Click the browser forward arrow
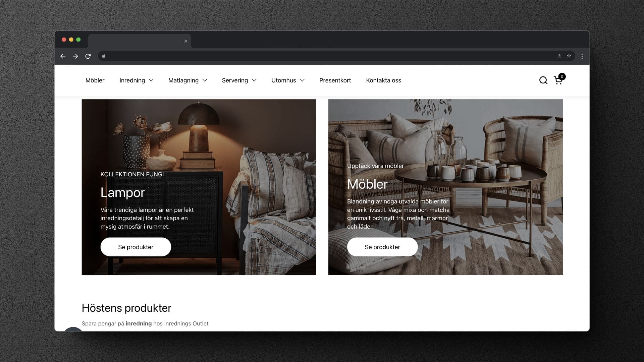 (x=75, y=56)
